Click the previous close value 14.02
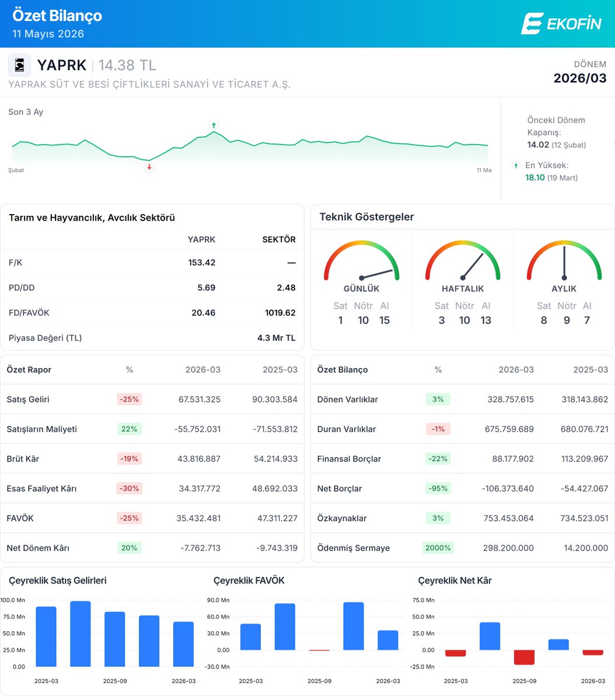615x700 pixels. (x=538, y=145)
